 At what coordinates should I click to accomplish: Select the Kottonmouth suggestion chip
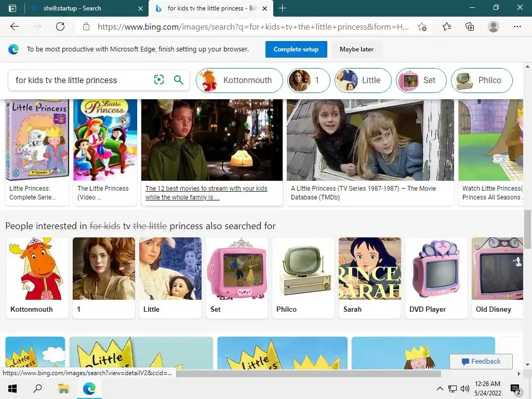pyautogui.click(x=239, y=81)
